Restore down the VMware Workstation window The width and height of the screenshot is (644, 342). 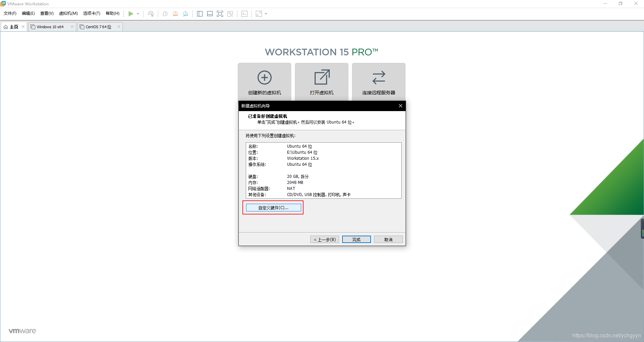620,4
